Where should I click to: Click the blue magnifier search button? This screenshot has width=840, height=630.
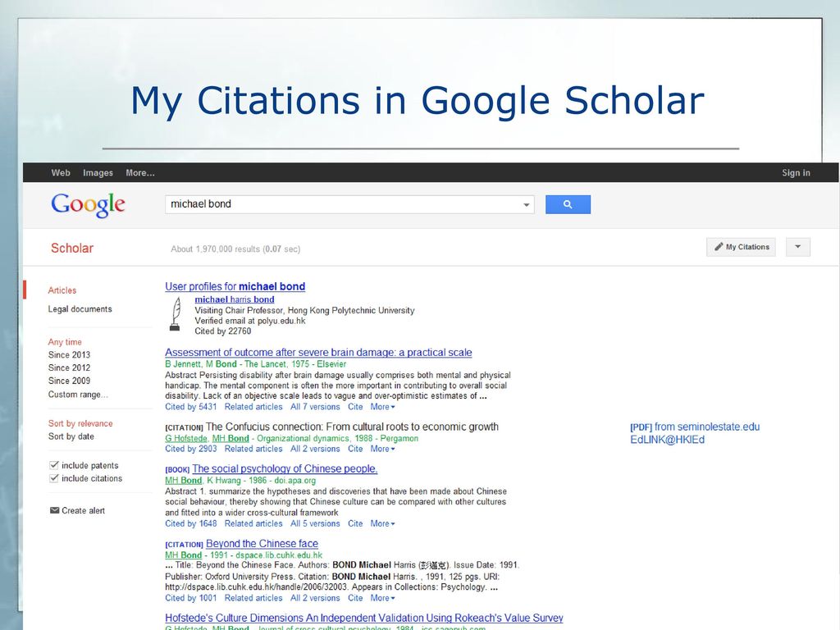click(x=568, y=204)
